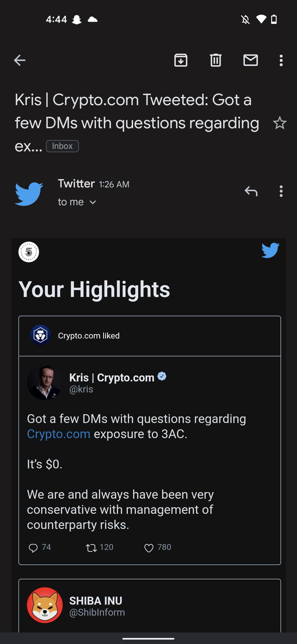
Task: Tap the retweet icon with 120
Action: pos(91,548)
